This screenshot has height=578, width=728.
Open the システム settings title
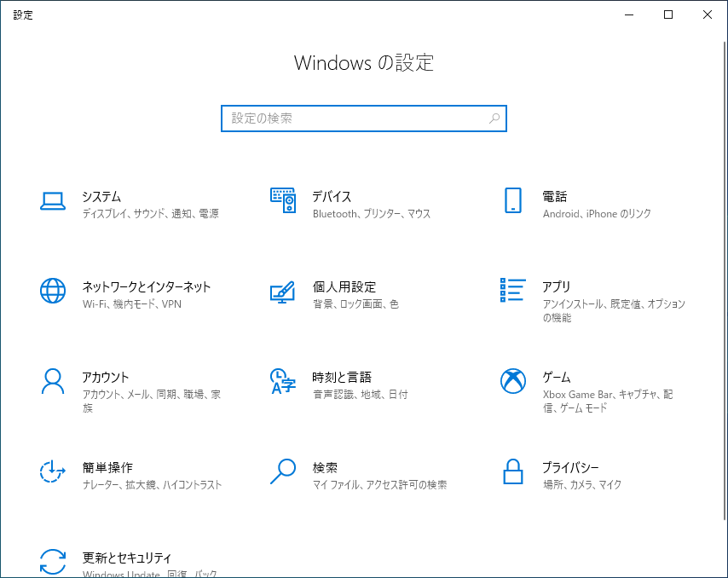click(101, 196)
